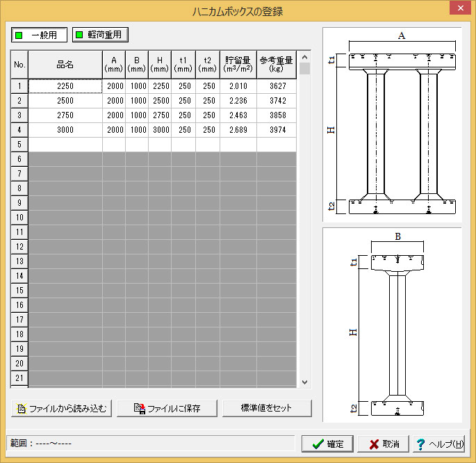The width and height of the screenshot is (476, 463).
Task: Switch to the 軽荷重用 tab
Action: (x=101, y=35)
